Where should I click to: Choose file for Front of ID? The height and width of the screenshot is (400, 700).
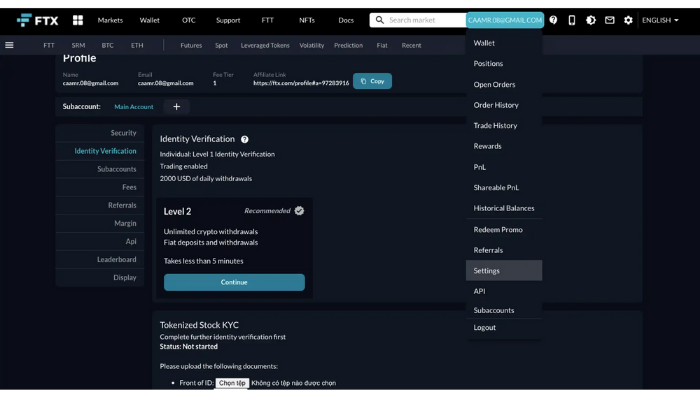(x=232, y=383)
